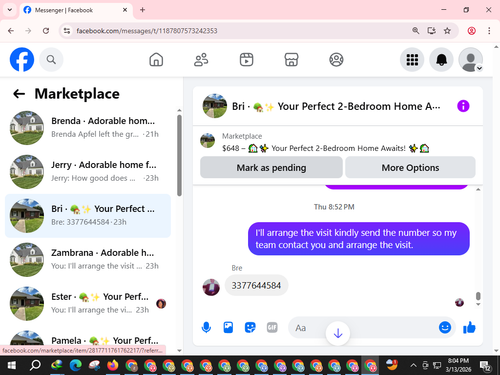Open Chrome three-dot menu
The height and width of the screenshot is (375, 500).
[x=489, y=31]
